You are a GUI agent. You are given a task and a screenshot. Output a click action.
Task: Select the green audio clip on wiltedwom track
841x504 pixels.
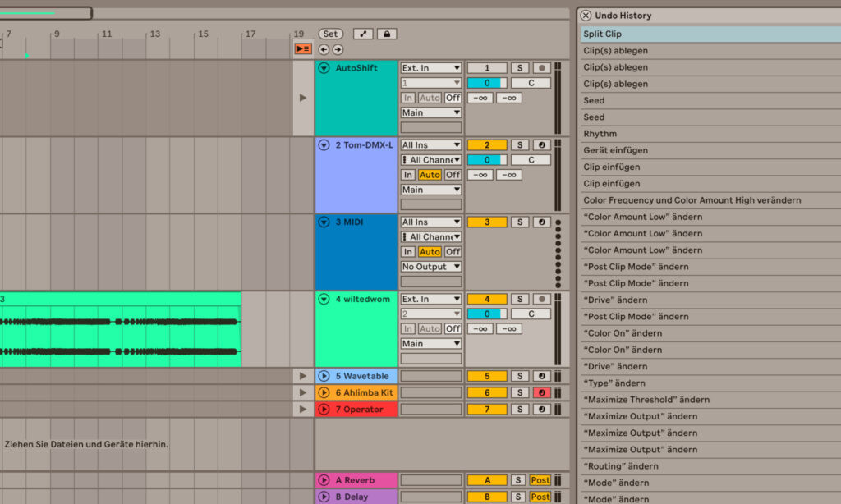coord(121,330)
